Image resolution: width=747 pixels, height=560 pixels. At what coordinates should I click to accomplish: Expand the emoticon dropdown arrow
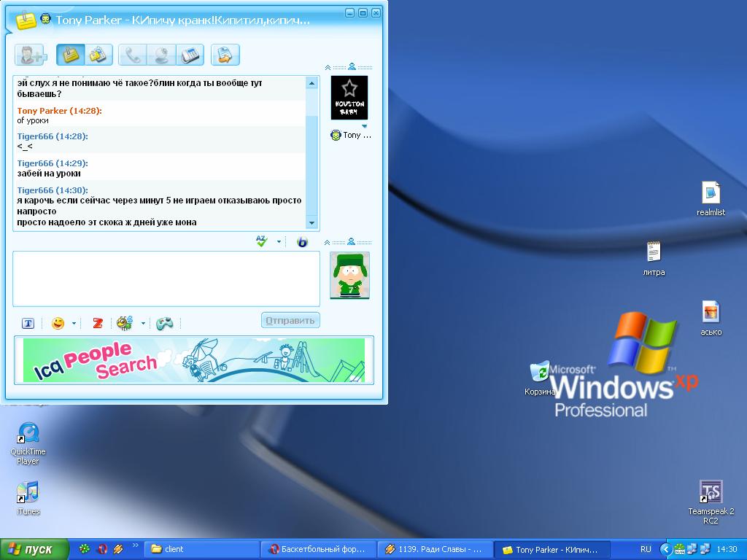[x=74, y=324]
